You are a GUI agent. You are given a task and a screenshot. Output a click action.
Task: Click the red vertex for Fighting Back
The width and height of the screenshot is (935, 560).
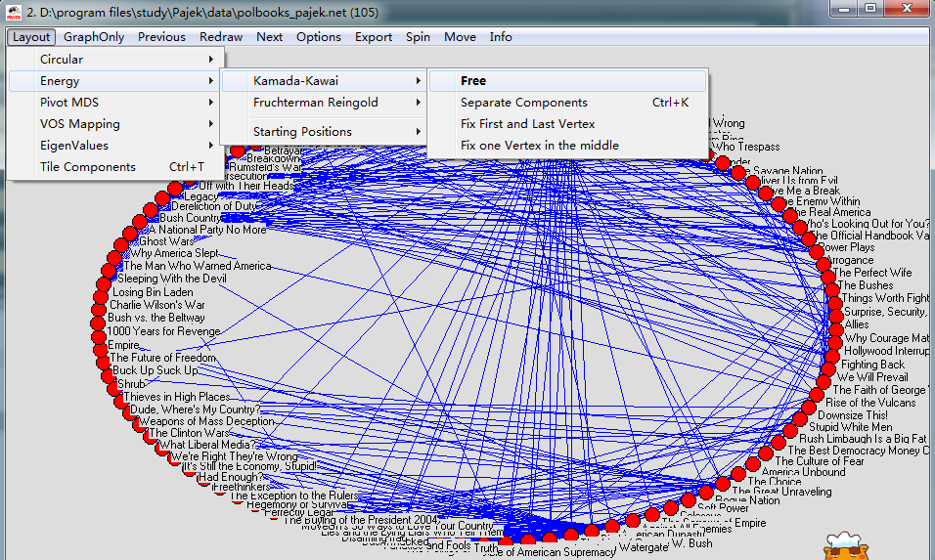(832, 357)
